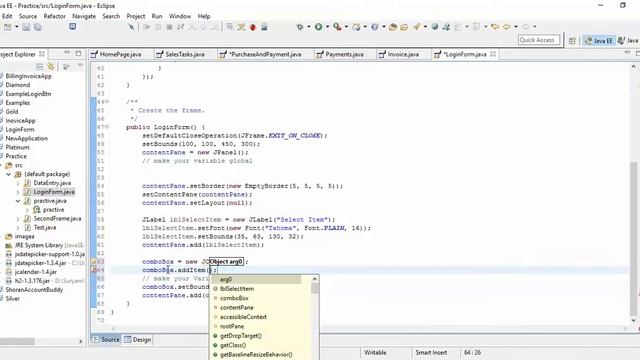Open the Run configurations dropdown arrow
Viewport: 640px width, 360px height.
tap(327, 27)
